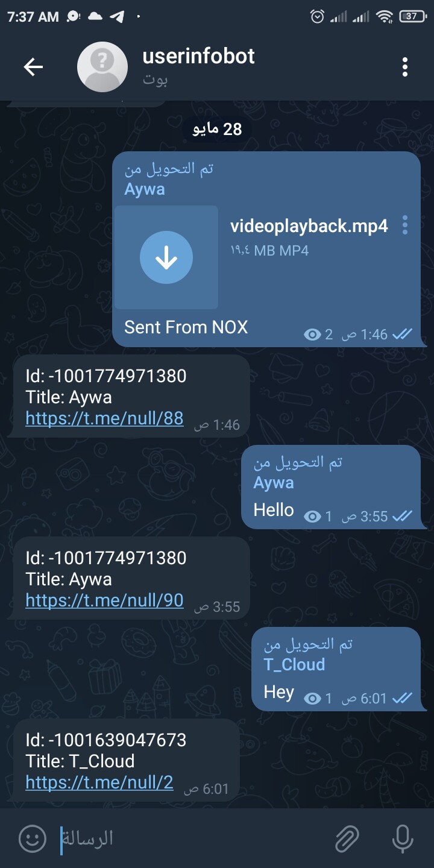Open the t.me/null/90 link
This screenshot has height=868, width=434.
point(104,600)
